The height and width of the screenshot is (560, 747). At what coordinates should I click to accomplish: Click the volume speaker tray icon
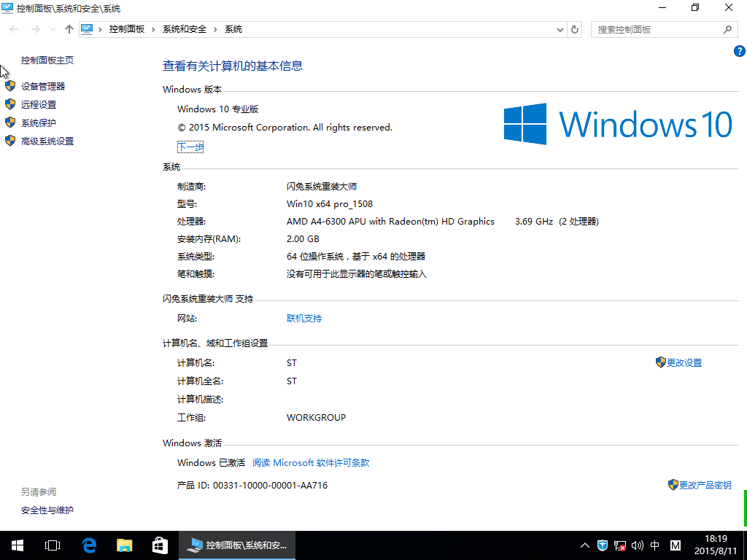(x=637, y=545)
